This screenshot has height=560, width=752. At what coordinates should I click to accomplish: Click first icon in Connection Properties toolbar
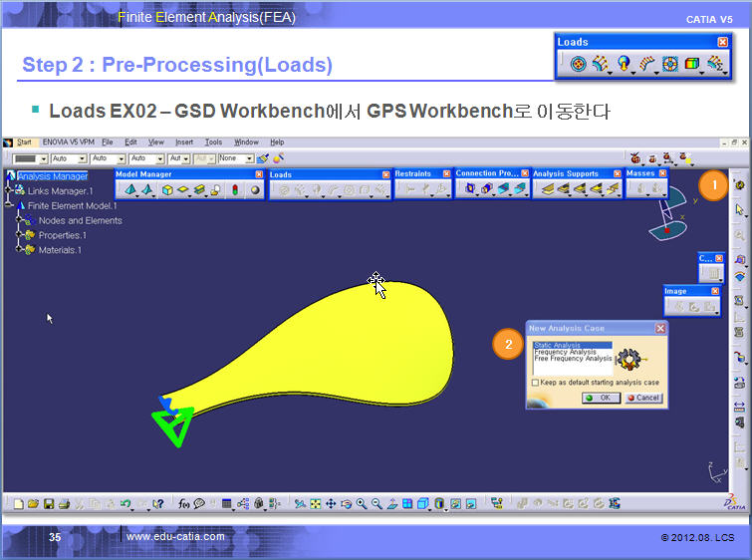pyautogui.click(x=470, y=188)
